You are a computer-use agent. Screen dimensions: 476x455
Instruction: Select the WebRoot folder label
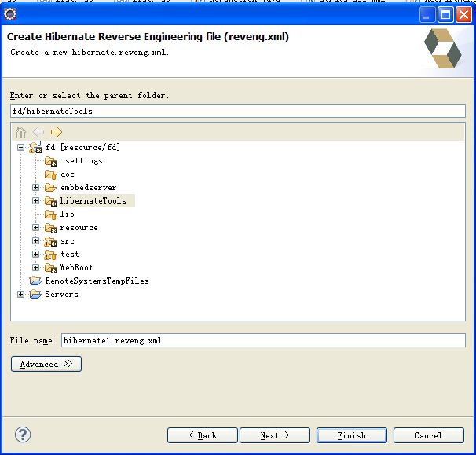tap(76, 268)
